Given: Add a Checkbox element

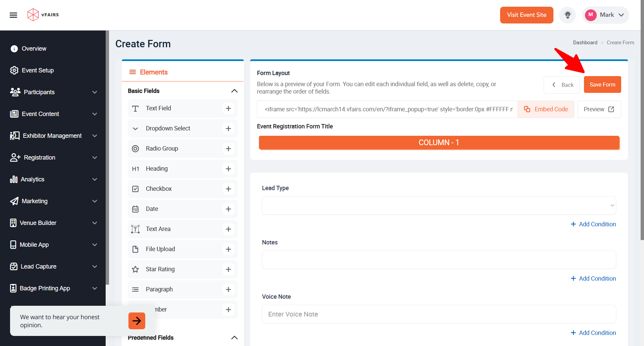Looking at the screenshot, I should pos(228,189).
